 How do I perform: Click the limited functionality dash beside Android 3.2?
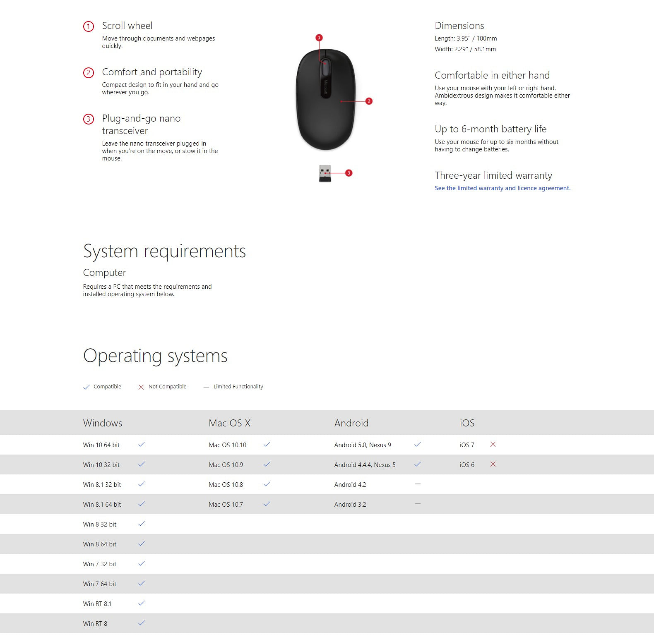418,504
